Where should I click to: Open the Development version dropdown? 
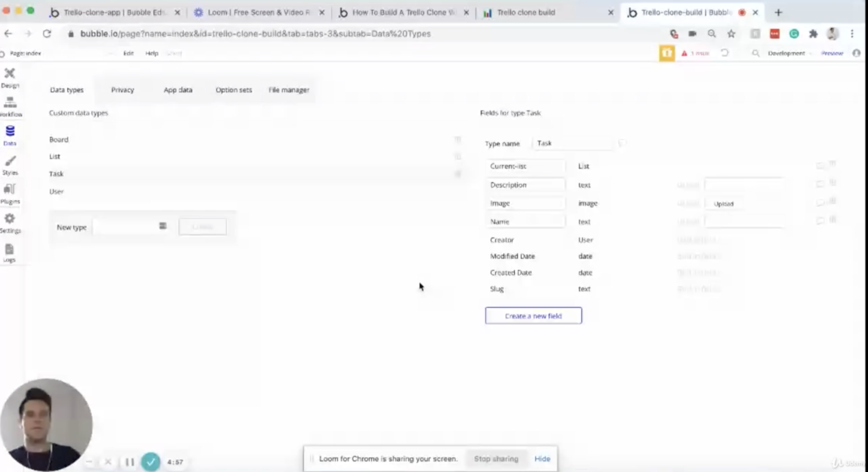click(x=789, y=53)
